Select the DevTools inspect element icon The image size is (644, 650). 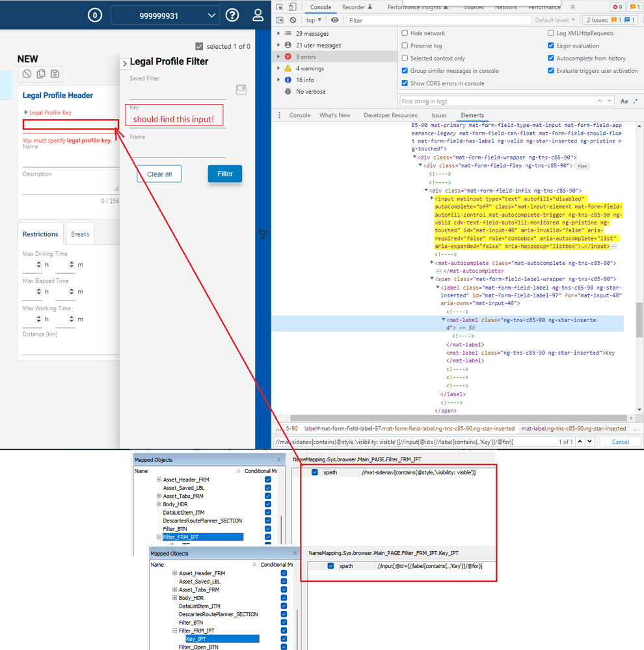[x=279, y=7]
